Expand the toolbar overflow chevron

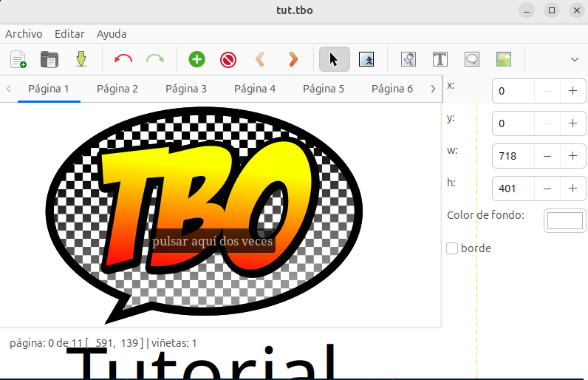pos(575,59)
